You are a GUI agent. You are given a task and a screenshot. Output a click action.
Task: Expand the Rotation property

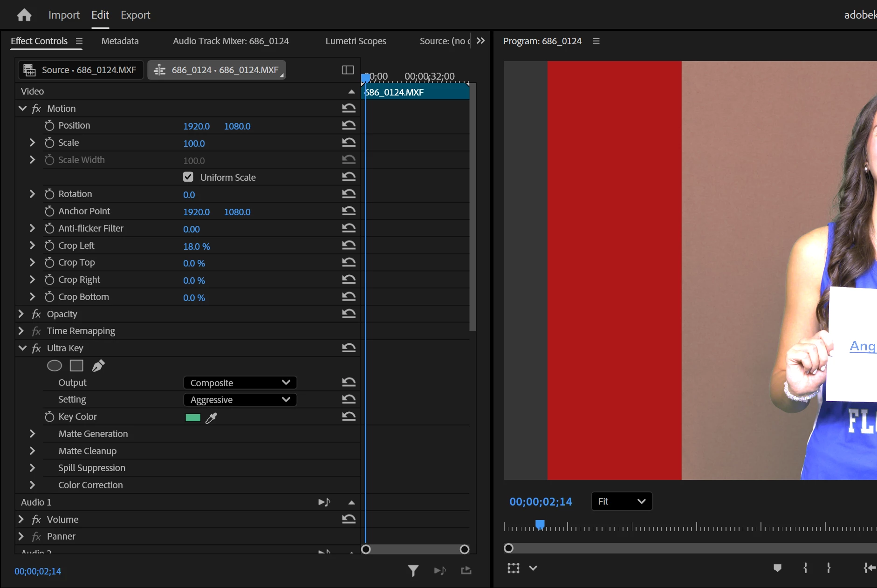coord(32,194)
